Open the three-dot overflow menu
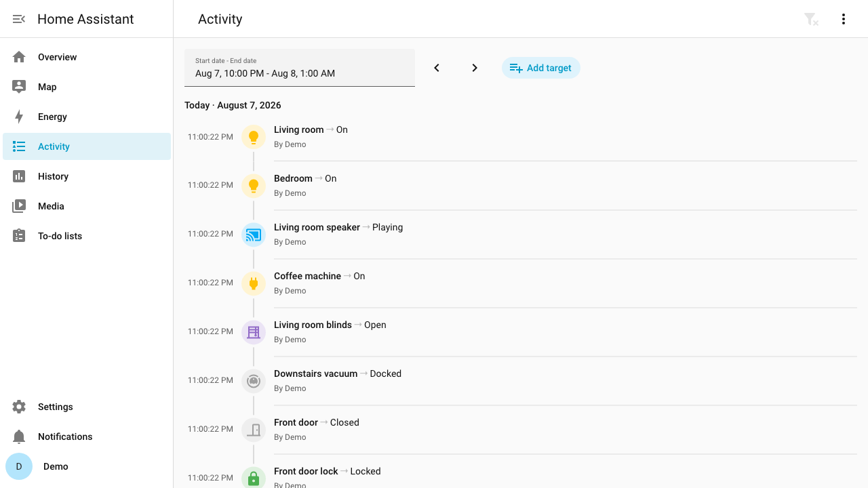Screen dimensions: 868x488 [x=844, y=19]
